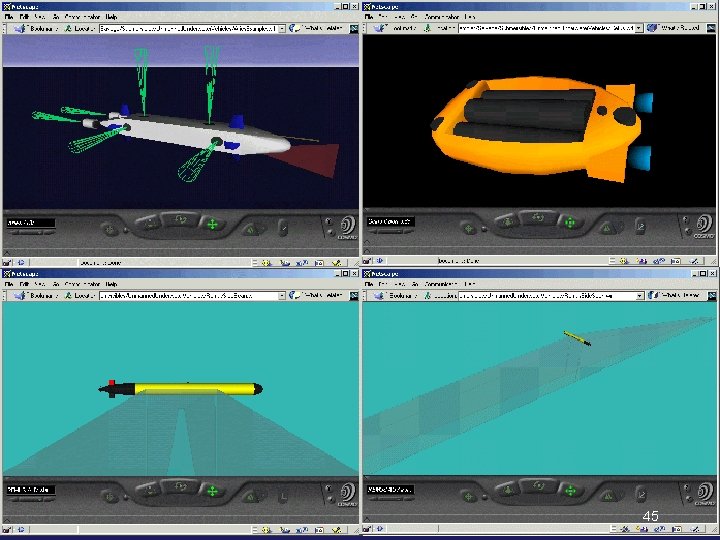720x540 pixels.
Task: Select Zoom tool in sonar swath window
Action: [x=507, y=490]
